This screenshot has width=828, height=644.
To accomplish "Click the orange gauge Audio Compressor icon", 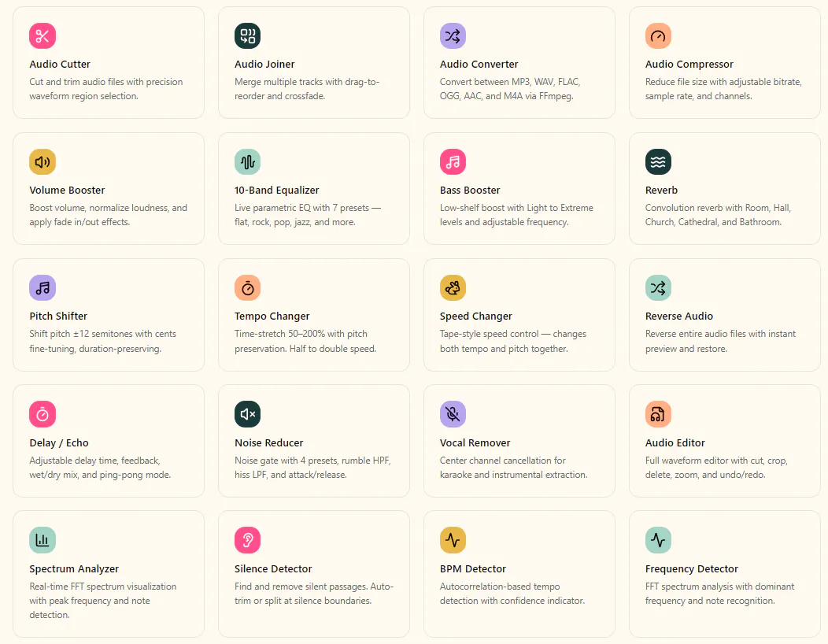I will click(658, 36).
